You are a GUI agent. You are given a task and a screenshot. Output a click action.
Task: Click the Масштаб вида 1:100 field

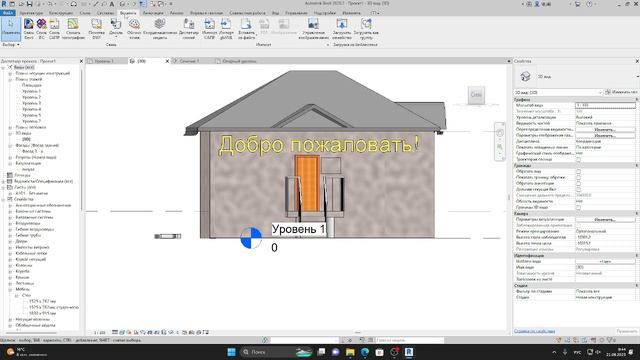pyautogui.click(x=605, y=105)
